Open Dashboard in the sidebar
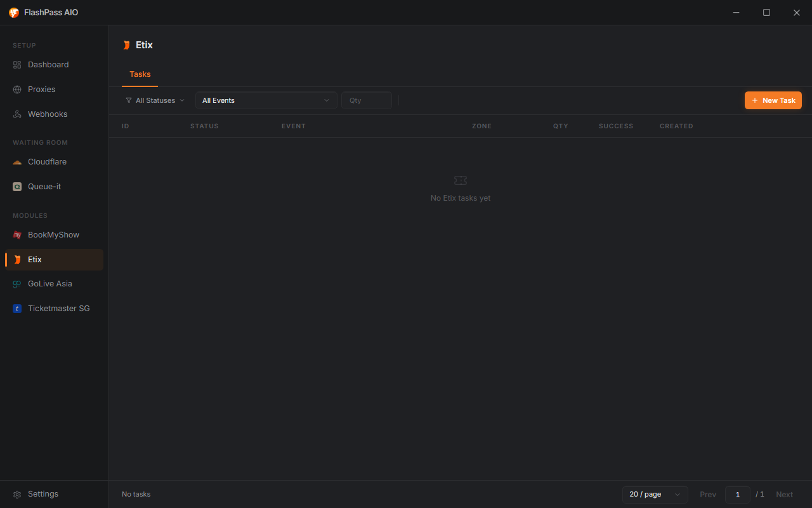This screenshot has width=812, height=508. tap(54, 65)
